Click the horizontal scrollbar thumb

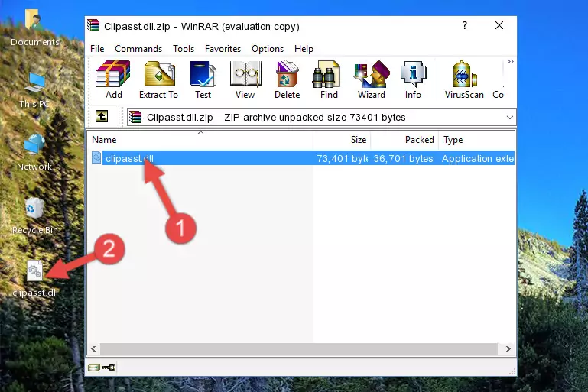pyautogui.click(x=299, y=349)
